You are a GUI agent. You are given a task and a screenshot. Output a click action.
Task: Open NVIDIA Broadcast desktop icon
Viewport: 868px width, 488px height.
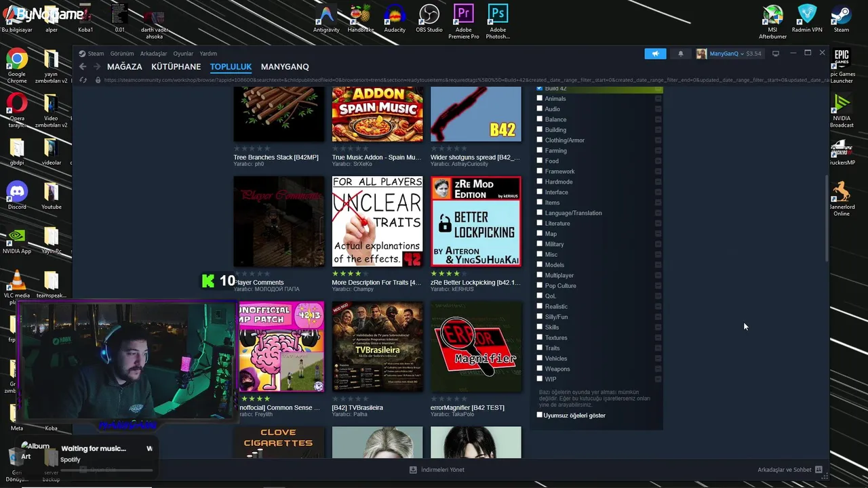(x=842, y=110)
